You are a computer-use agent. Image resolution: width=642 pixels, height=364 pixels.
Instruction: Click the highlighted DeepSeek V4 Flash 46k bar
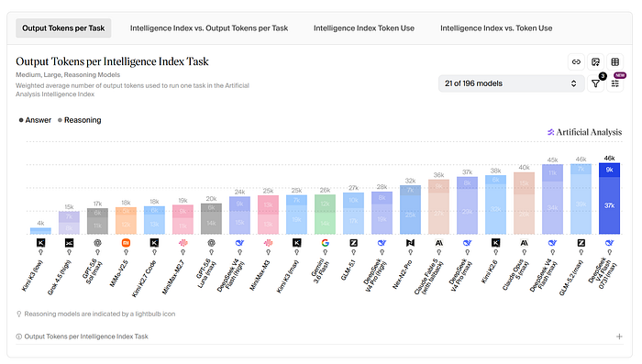click(x=609, y=199)
